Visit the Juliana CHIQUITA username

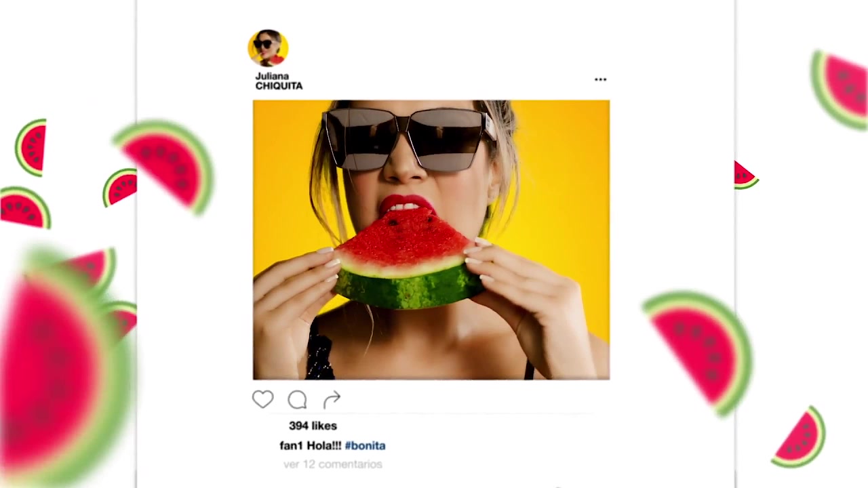(x=279, y=81)
